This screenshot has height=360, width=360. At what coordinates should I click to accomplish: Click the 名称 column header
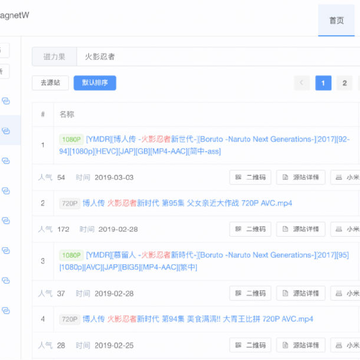(x=67, y=114)
